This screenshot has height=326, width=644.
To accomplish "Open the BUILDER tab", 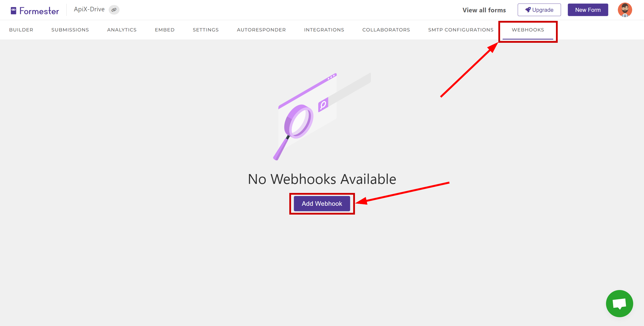I will tap(22, 29).
